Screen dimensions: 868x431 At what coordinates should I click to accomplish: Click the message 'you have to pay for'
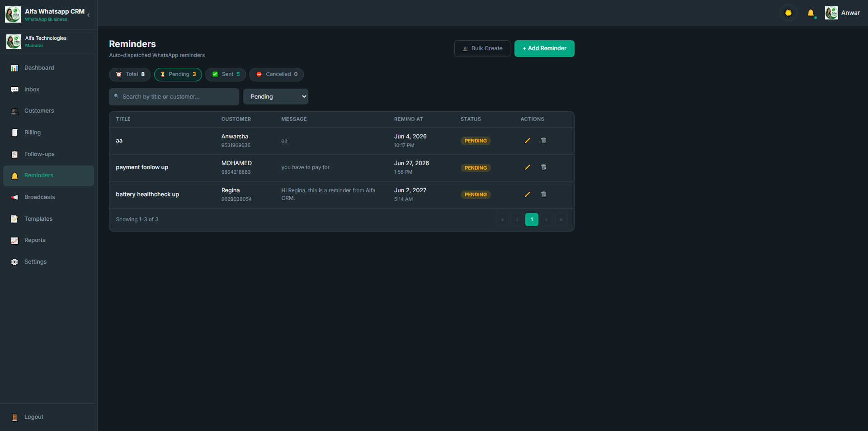[305, 167]
